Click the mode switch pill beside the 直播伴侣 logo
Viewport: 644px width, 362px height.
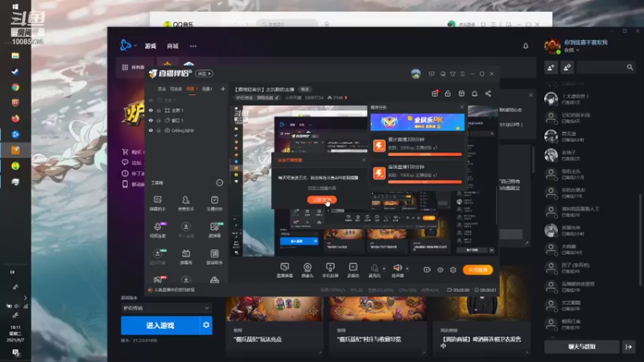click(204, 73)
